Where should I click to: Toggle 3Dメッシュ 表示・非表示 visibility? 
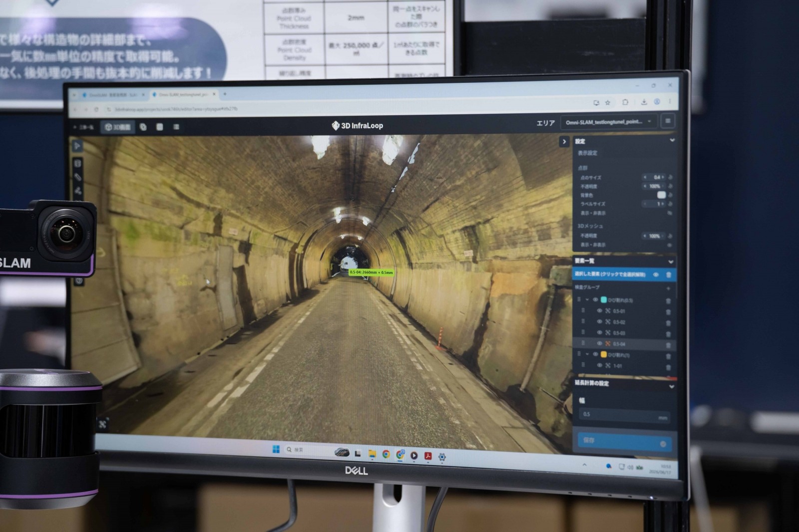coord(670,245)
